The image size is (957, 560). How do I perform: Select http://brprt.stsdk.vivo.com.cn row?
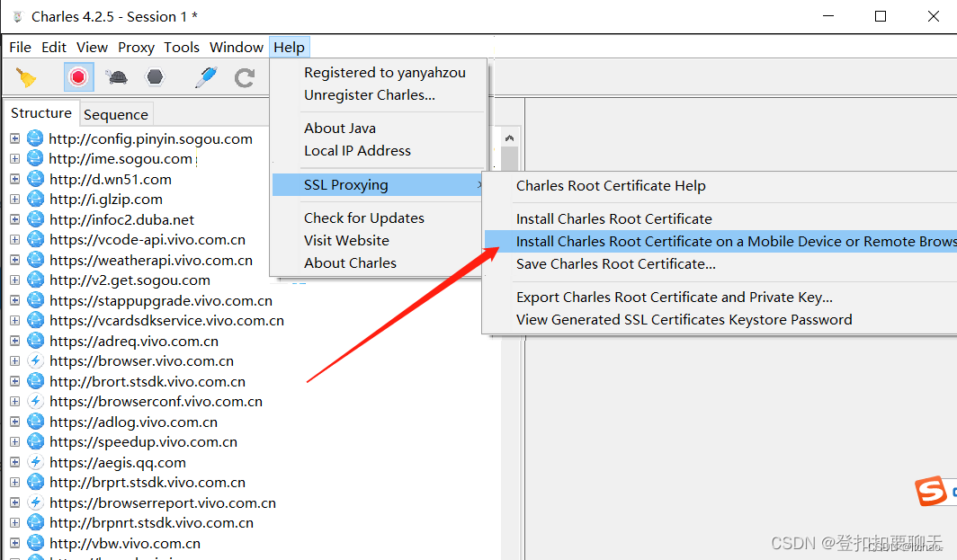point(148,483)
